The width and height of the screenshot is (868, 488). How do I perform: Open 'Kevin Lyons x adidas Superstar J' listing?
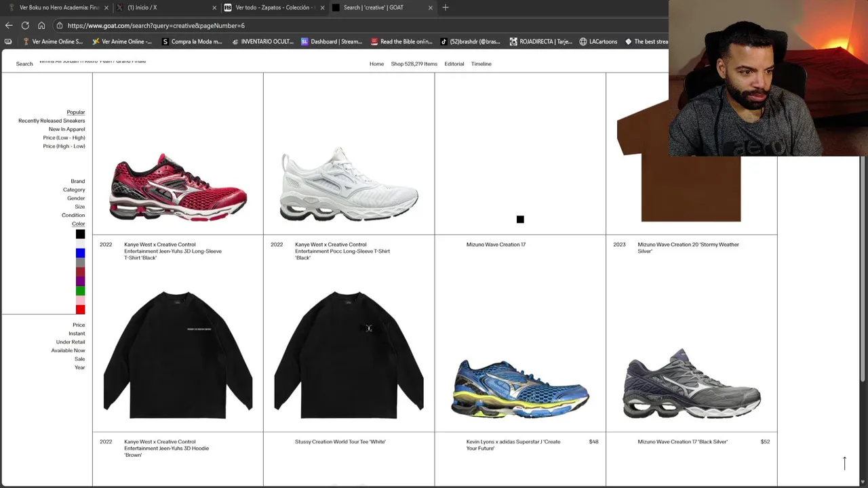[x=513, y=445]
